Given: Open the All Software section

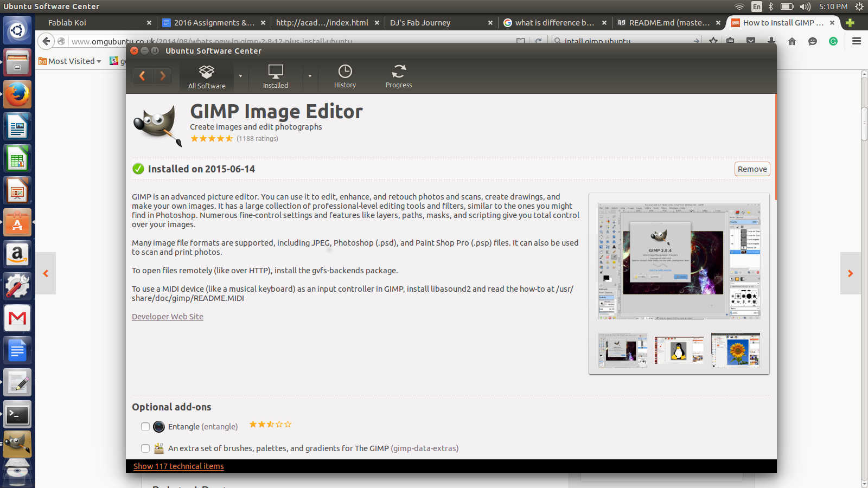Looking at the screenshot, I should (x=207, y=76).
